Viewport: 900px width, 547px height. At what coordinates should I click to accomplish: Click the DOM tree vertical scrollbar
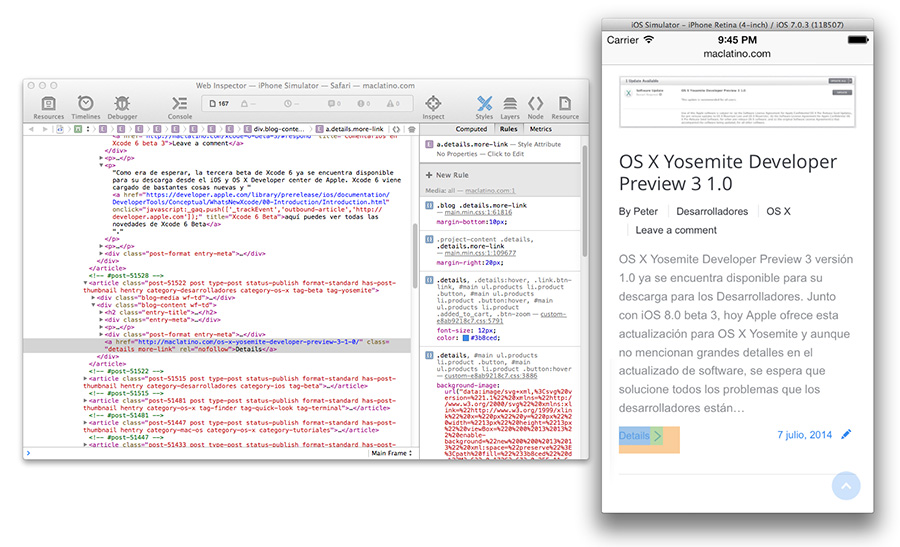coord(415,255)
